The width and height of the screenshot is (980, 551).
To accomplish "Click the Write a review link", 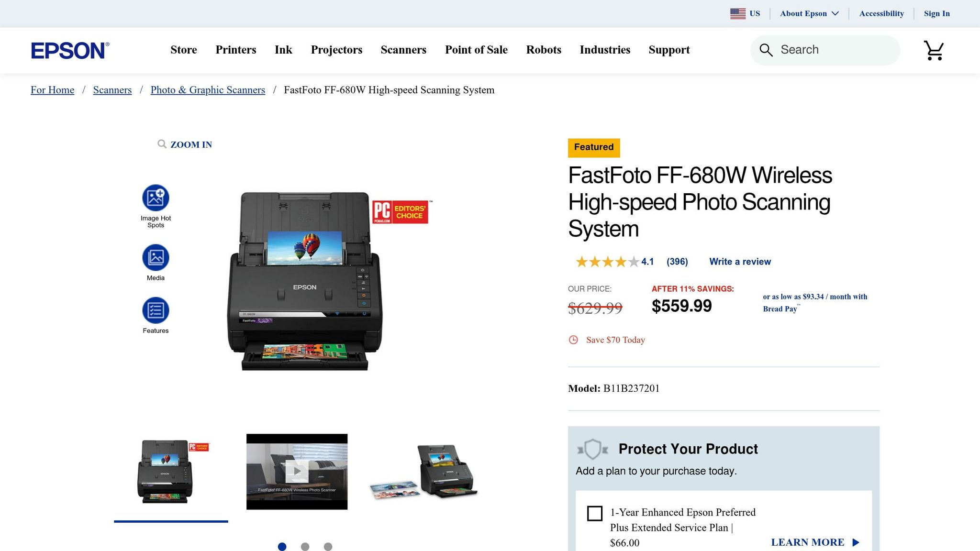I will click(740, 262).
